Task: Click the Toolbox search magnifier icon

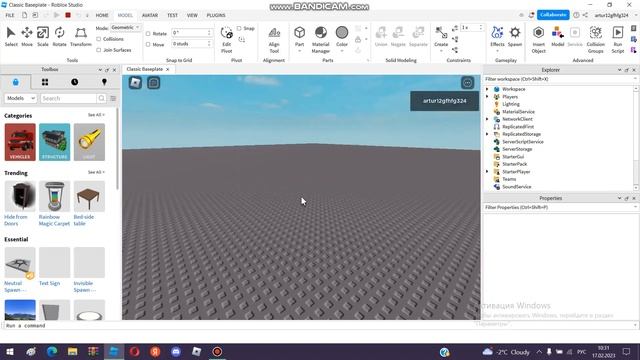Action: tap(101, 98)
